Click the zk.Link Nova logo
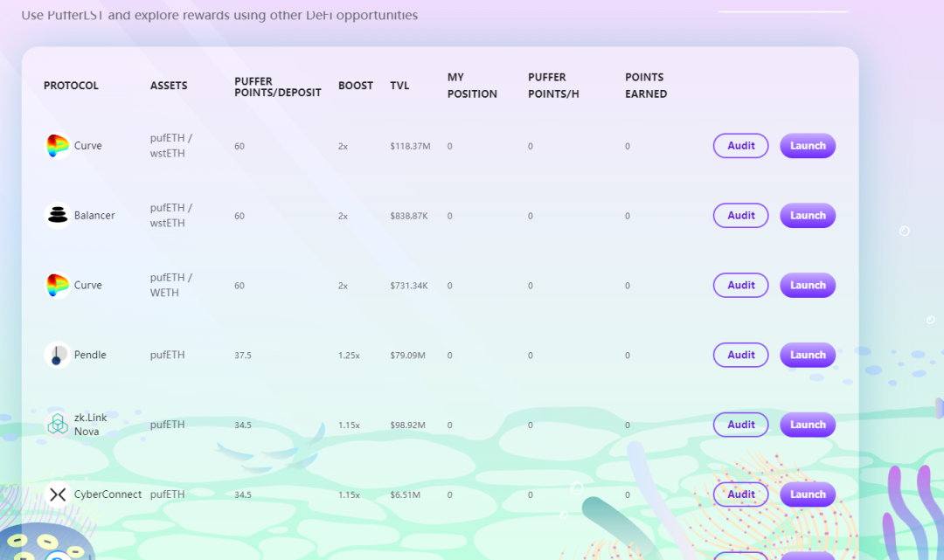944x560 pixels. [57, 425]
